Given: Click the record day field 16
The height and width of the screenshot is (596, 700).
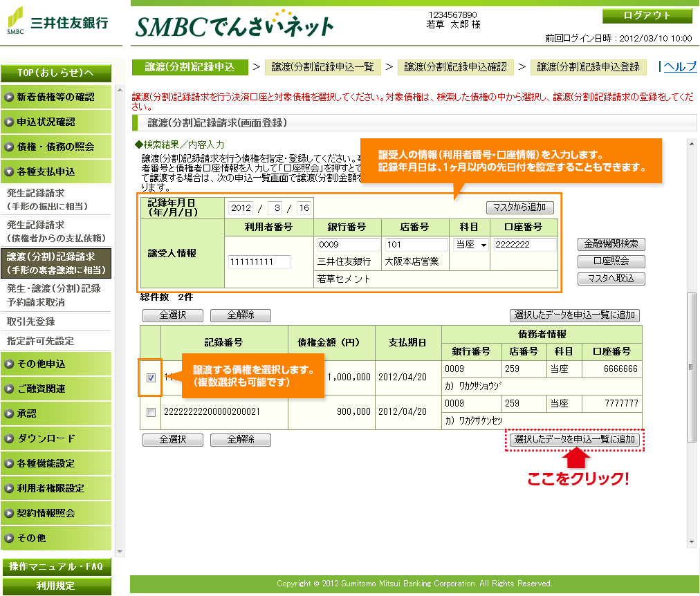Looking at the screenshot, I should pos(304,208).
